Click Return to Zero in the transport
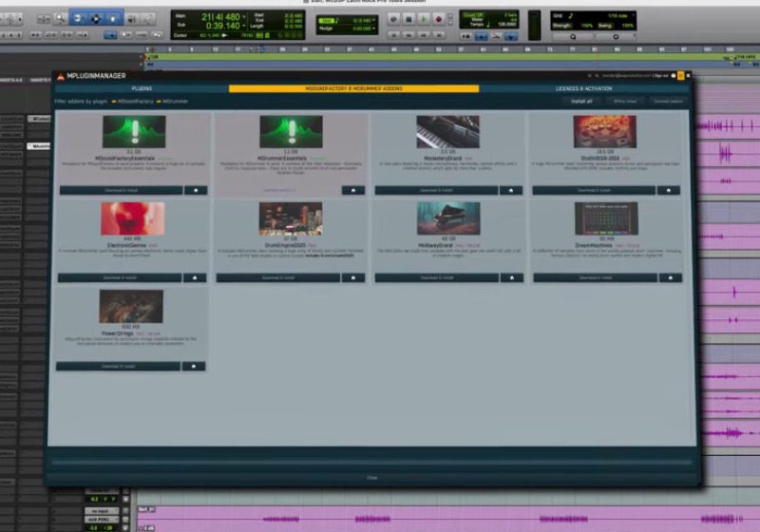This screenshot has height=532, width=760. [393, 35]
